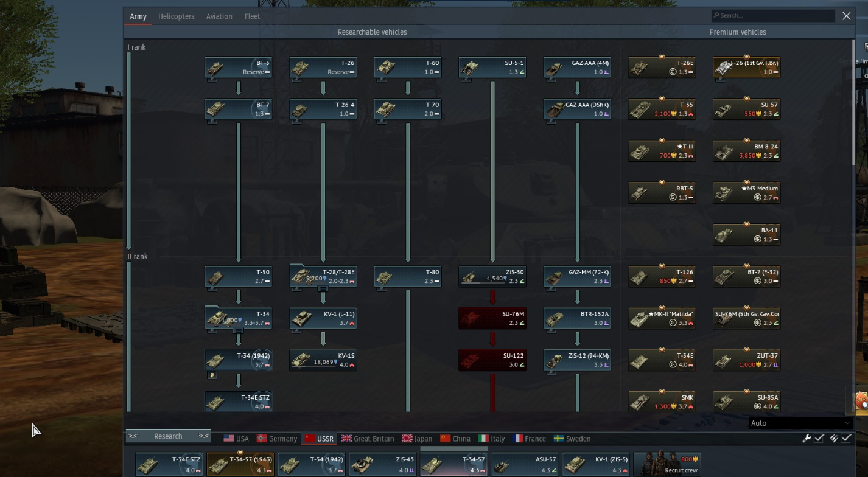This screenshot has width=868, height=477.
Task: Switch to the Japan nation tab
Action: [417, 439]
